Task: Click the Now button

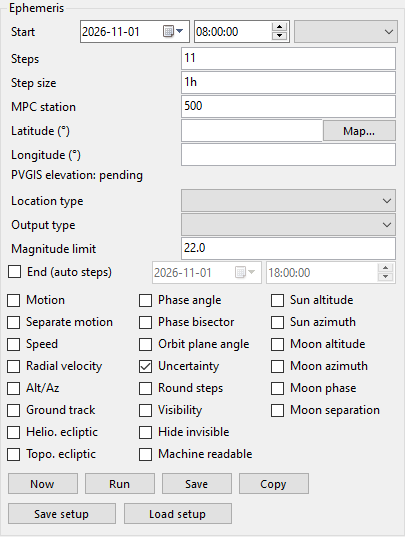Action: pos(43,484)
